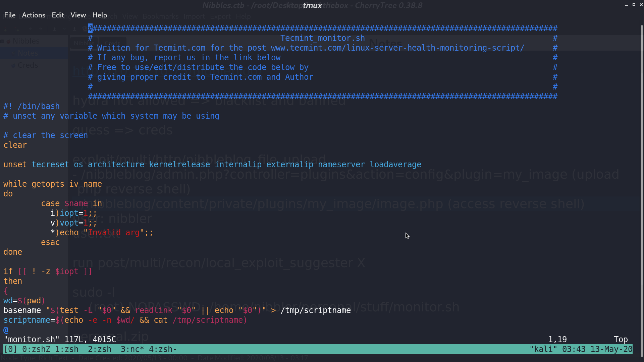The height and width of the screenshot is (362, 644).
Task: Click the "while getopts iv name" line
Action: tap(53, 184)
